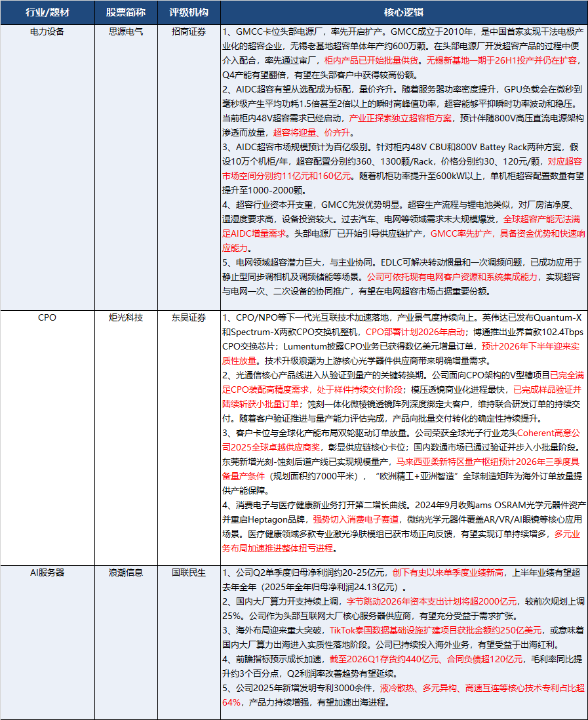Click red text 强势切入消费电子赛道
Image resolution: width=588 pixels, height=720 pixels.
pyautogui.click(x=356, y=519)
